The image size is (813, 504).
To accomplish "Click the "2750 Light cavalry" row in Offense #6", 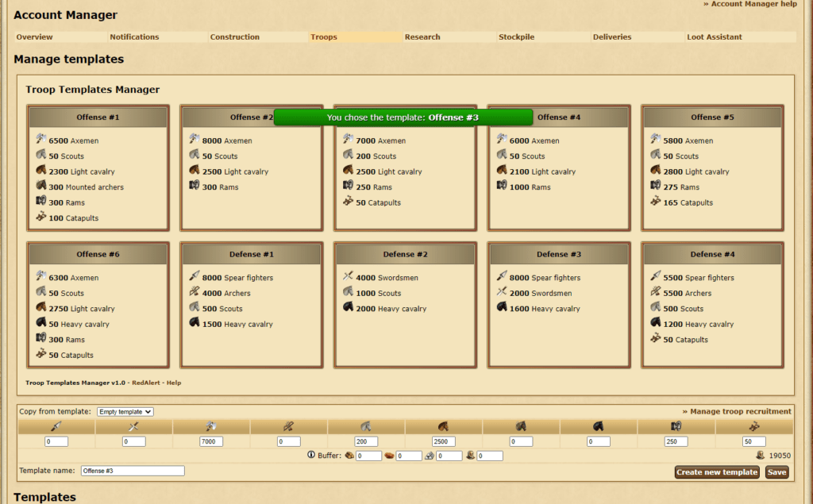I will point(75,308).
